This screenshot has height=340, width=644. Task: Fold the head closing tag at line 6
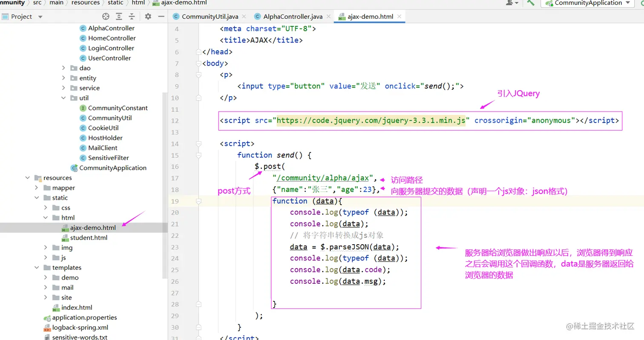click(x=198, y=52)
